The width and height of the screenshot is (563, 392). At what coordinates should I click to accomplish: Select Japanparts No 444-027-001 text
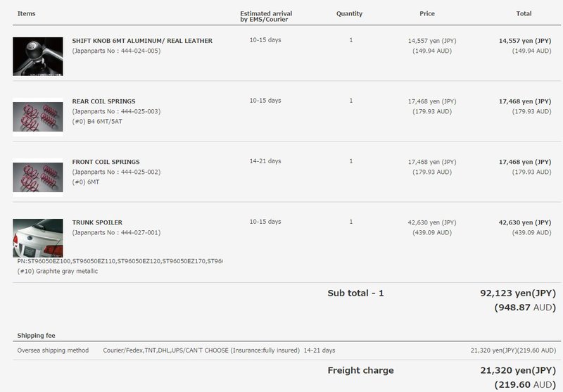click(x=116, y=233)
